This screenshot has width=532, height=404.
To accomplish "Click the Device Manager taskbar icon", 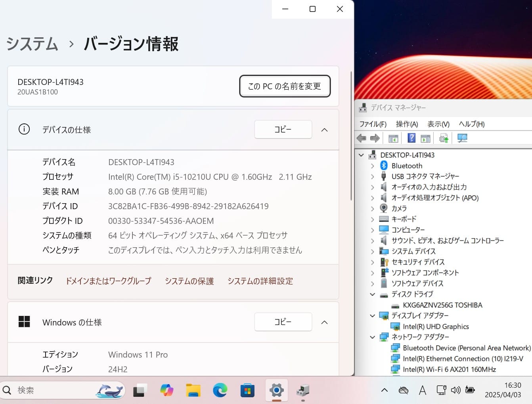I will coord(303,391).
